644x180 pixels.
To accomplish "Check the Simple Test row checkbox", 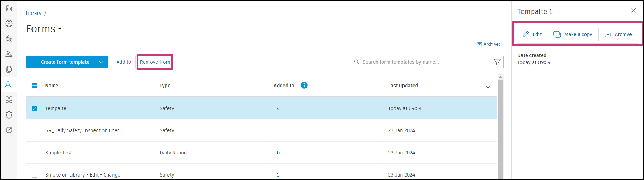I will point(35,153).
